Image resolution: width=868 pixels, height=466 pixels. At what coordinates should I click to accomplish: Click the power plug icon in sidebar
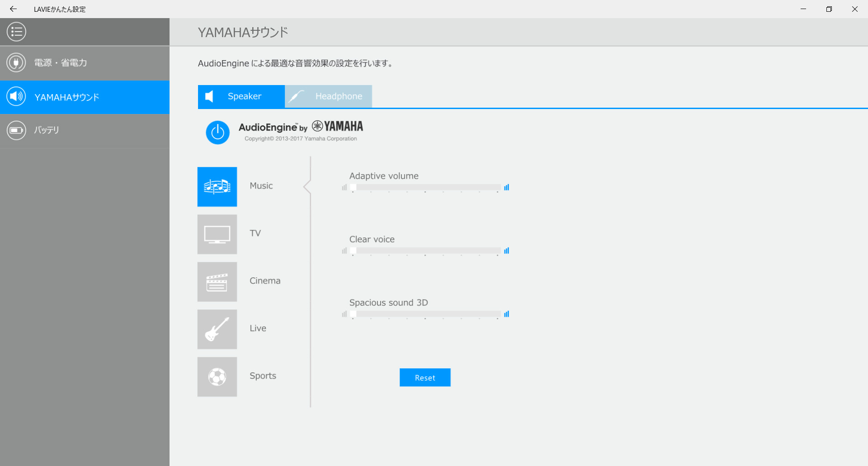pyautogui.click(x=16, y=62)
